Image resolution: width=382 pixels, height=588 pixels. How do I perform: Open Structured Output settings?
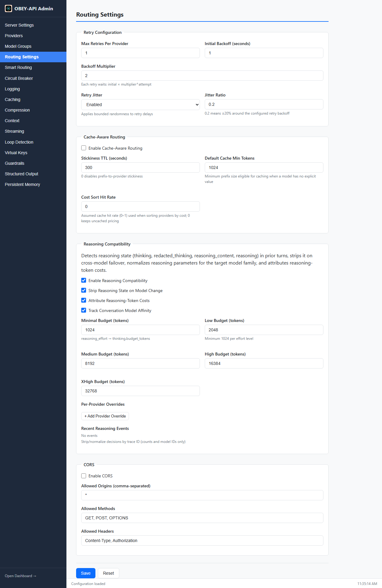pos(33,174)
